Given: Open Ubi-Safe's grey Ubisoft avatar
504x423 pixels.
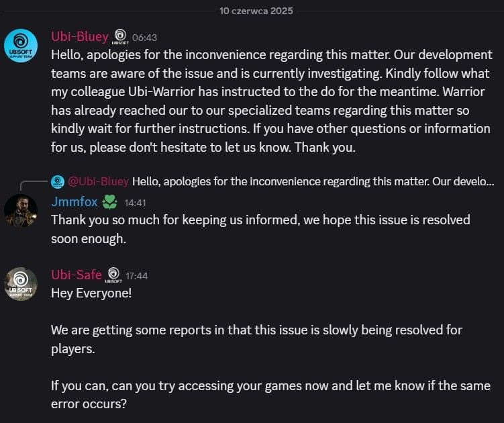Looking at the screenshot, I should coord(21,284).
